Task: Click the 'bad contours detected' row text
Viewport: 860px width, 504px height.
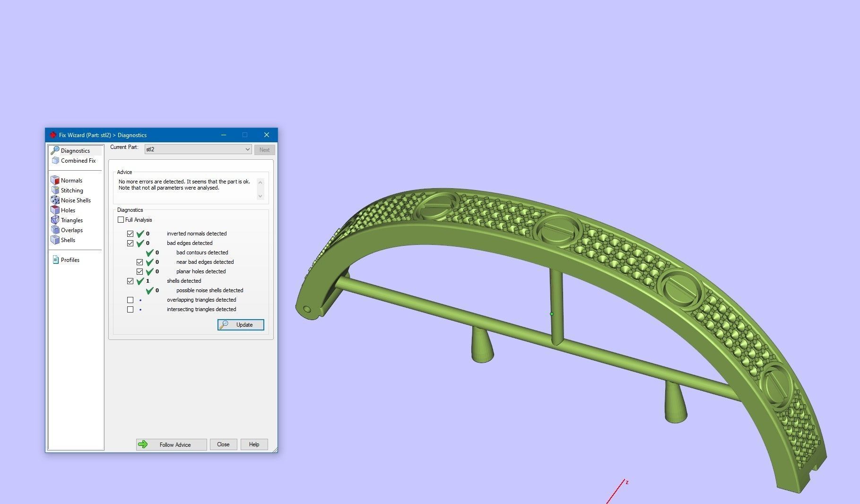Action: point(202,252)
